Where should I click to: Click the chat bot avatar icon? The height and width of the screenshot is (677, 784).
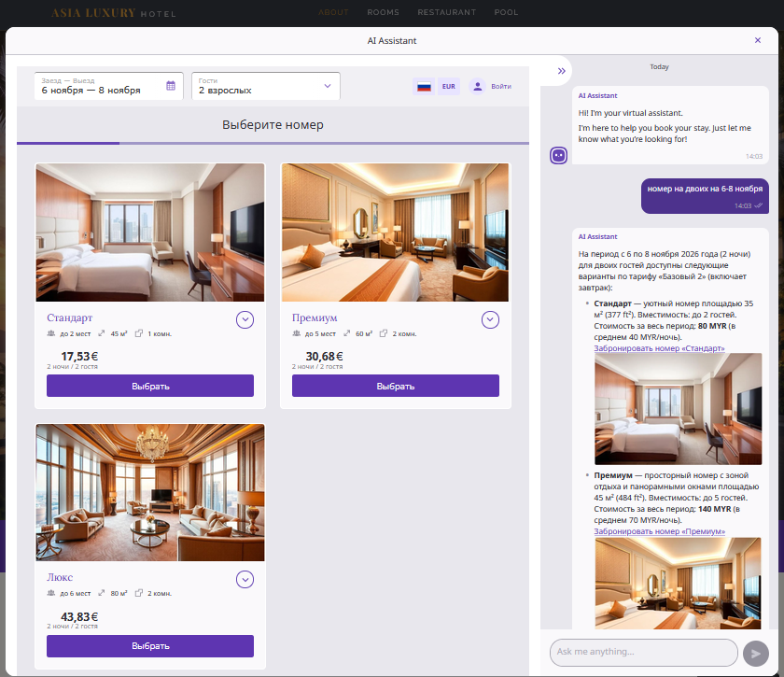point(558,156)
